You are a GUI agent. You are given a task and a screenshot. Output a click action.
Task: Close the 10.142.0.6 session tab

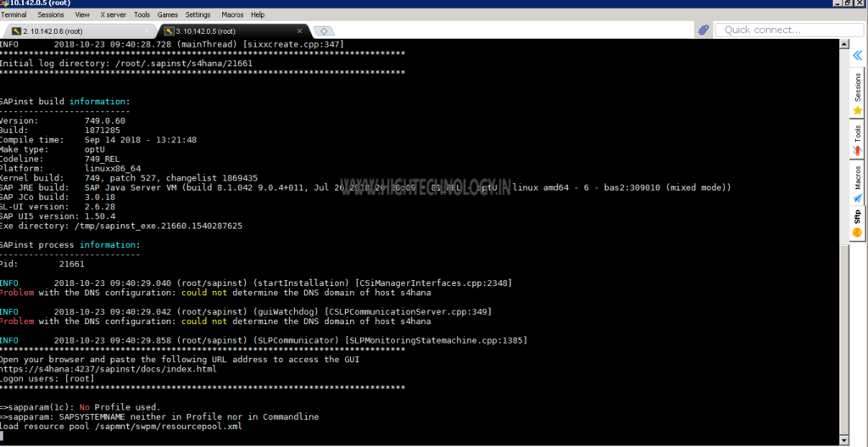click(147, 31)
